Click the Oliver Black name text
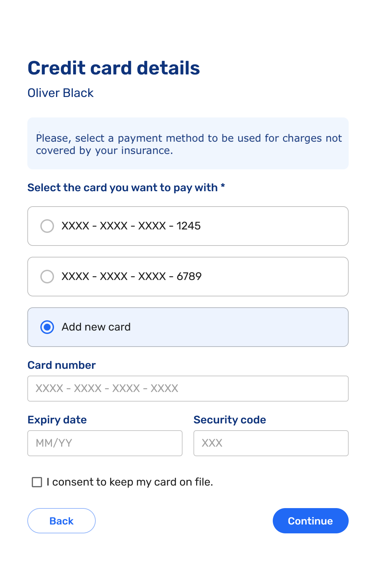 60,93
